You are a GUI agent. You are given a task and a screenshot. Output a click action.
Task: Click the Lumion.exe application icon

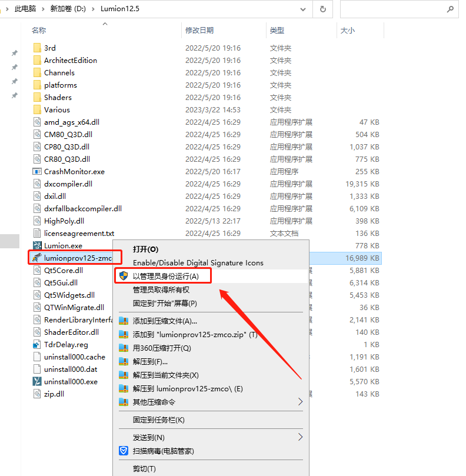click(37, 245)
